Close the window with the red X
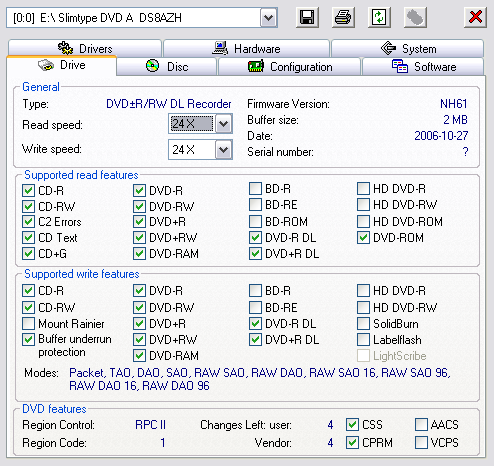This screenshot has height=466, width=494. click(x=475, y=17)
